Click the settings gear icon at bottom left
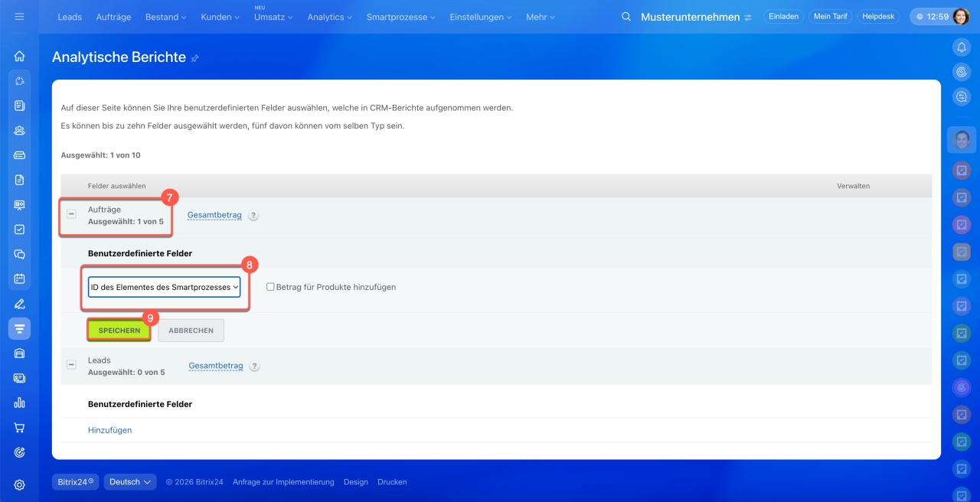Screen dimensions: 980x502 tap(19, 484)
